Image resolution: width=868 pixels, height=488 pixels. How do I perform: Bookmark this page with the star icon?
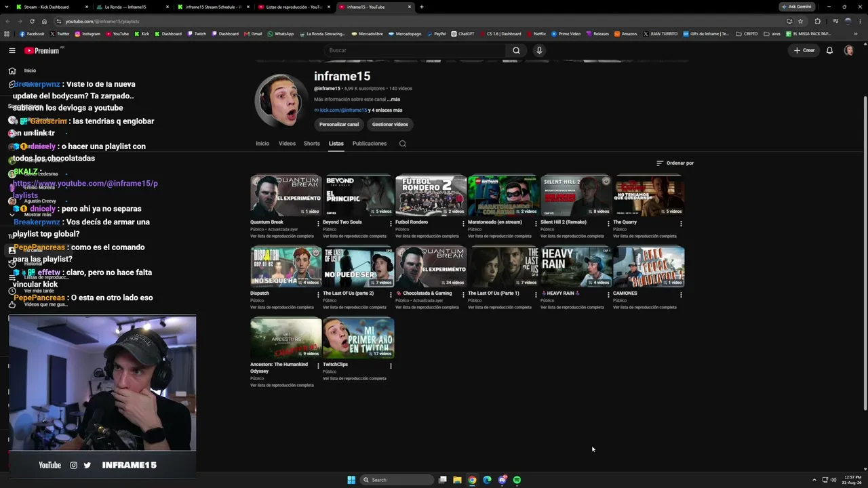[x=800, y=21]
